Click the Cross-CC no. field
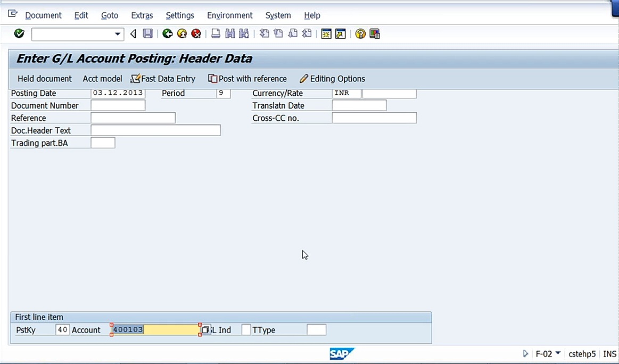Viewport: 619px width, 364px height. [374, 118]
